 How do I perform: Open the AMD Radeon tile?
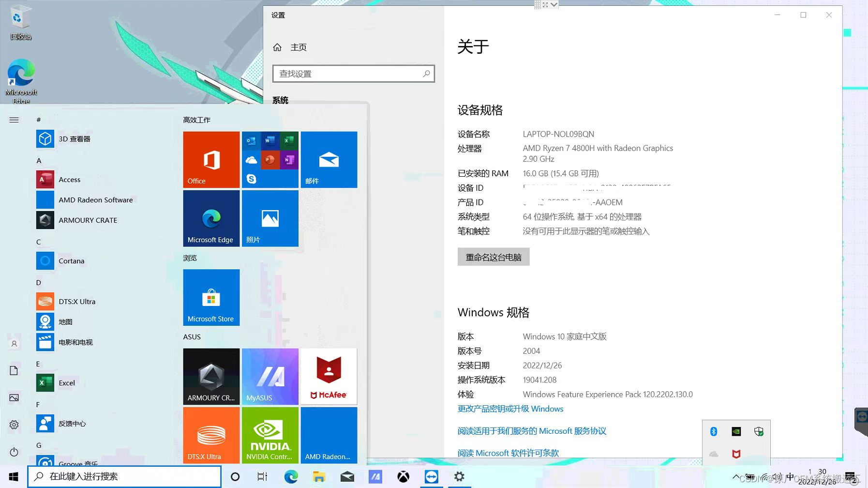click(x=329, y=435)
